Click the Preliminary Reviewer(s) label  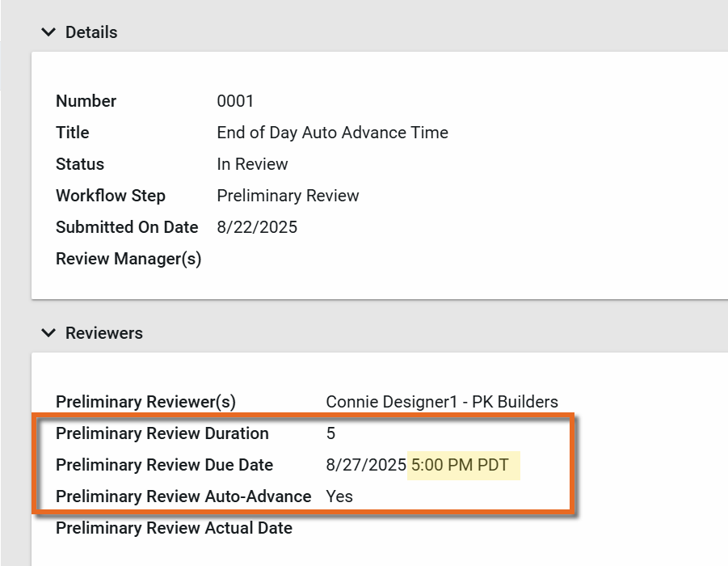(145, 402)
